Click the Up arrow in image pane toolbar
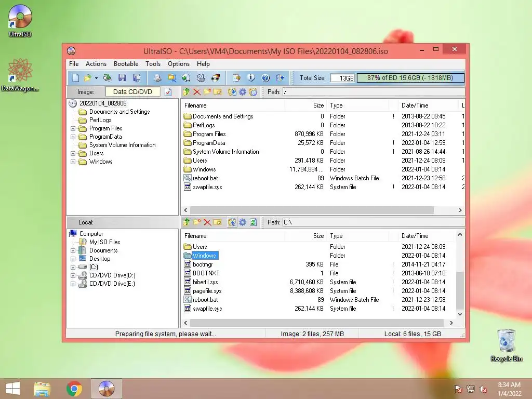The width and height of the screenshot is (532, 399). (x=187, y=91)
